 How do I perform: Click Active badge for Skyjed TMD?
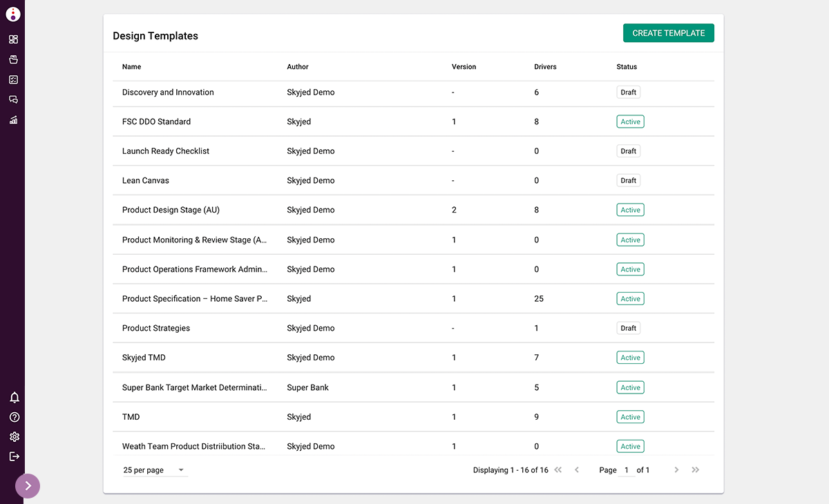pyautogui.click(x=630, y=358)
